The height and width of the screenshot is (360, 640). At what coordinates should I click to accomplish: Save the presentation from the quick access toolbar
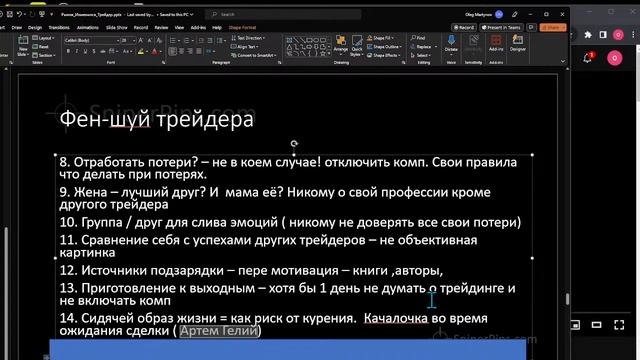coord(9,14)
